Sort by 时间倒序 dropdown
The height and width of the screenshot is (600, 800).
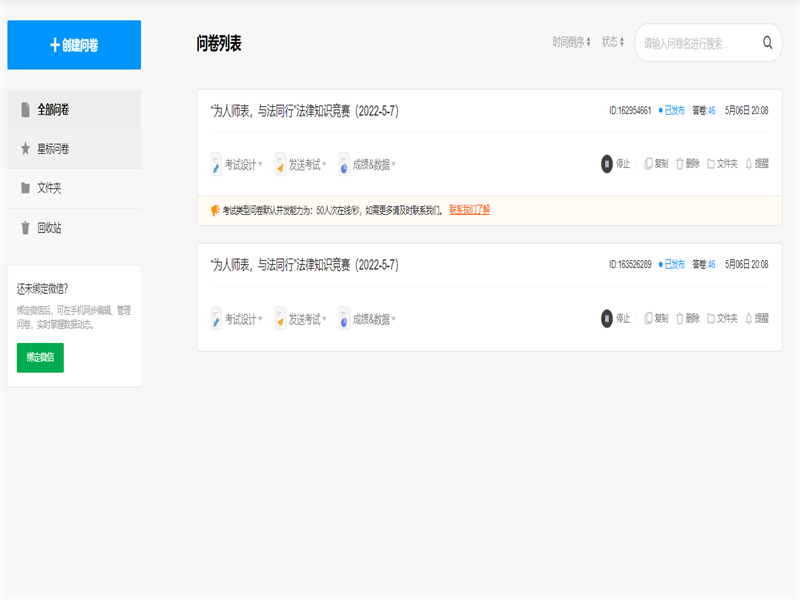click(571, 42)
